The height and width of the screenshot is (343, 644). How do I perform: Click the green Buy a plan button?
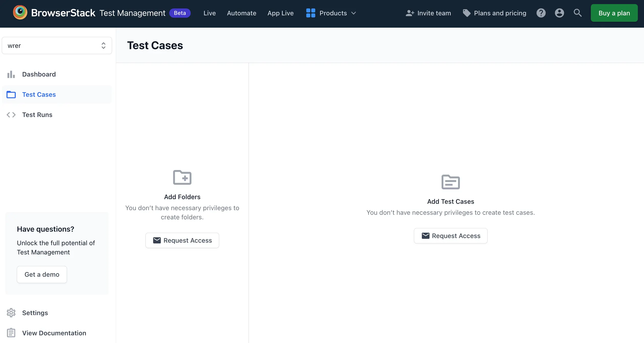tap(614, 13)
